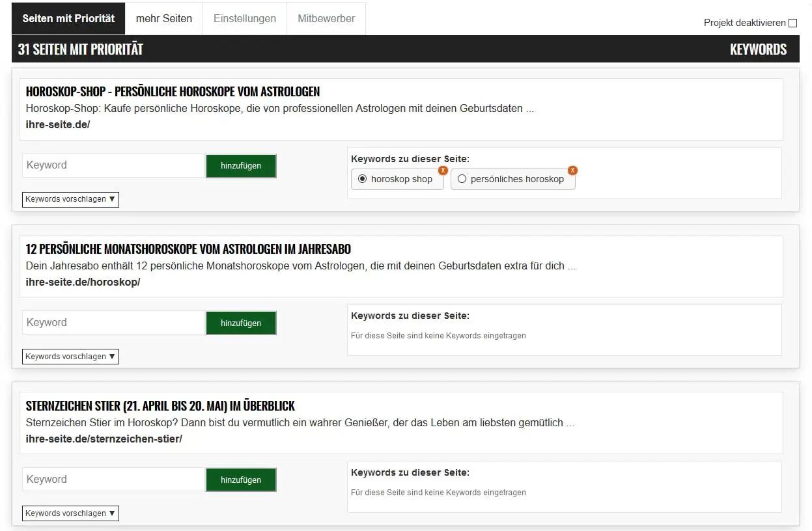Select the 'persönliches horoskop' radio button
Viewport: 812px width, 531px height.
click(x=462, y=179)
